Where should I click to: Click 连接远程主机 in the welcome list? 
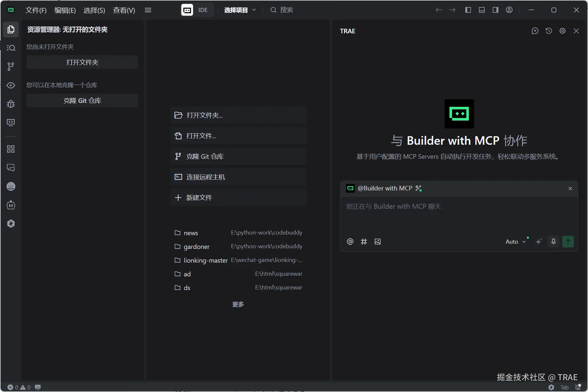[238, 177]
